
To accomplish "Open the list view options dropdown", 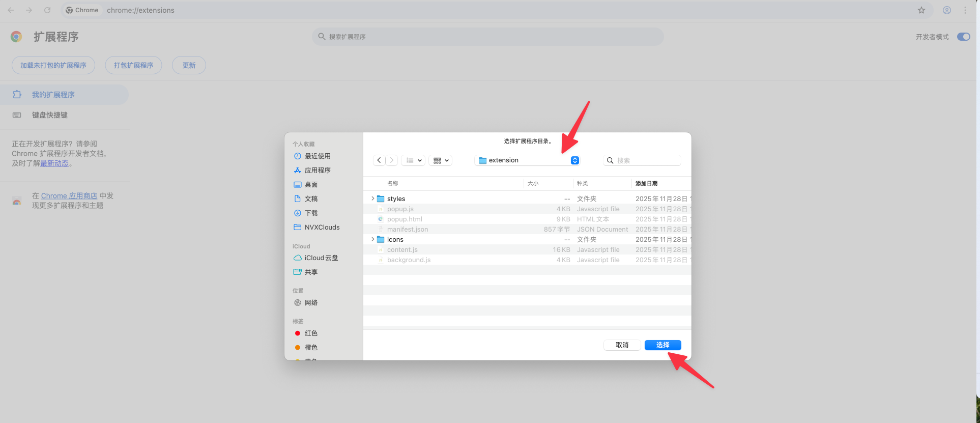I will click(x=413, y=160).
